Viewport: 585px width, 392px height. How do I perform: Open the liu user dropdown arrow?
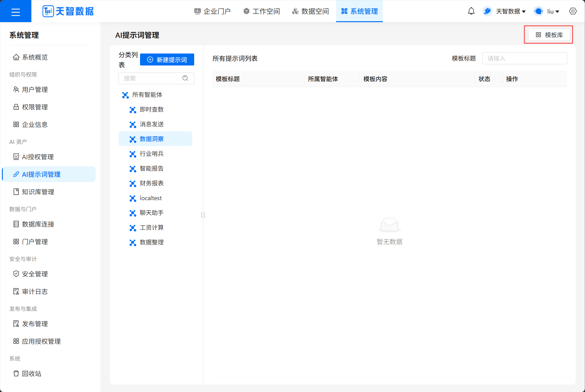tap(557, 12)
